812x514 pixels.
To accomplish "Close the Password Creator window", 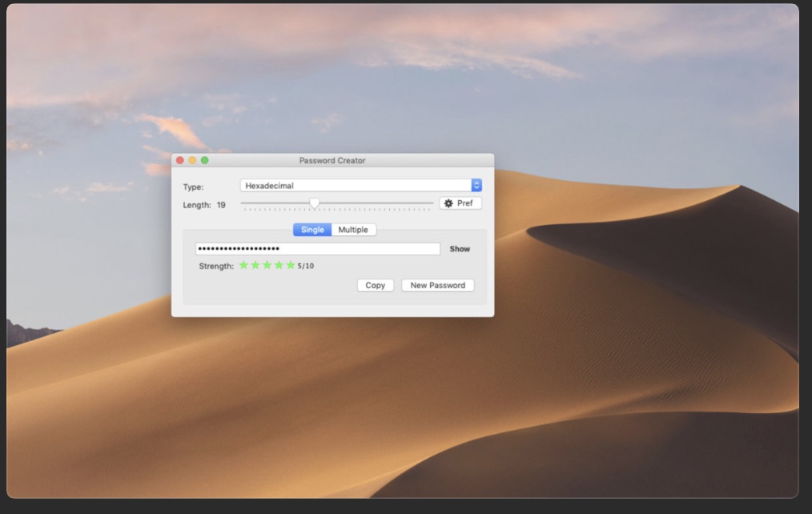I will (x=180, y=160).
